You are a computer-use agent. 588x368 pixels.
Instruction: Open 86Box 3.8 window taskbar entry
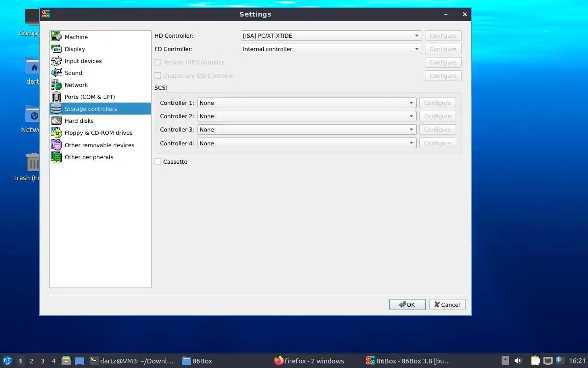[x=408, y=361]
